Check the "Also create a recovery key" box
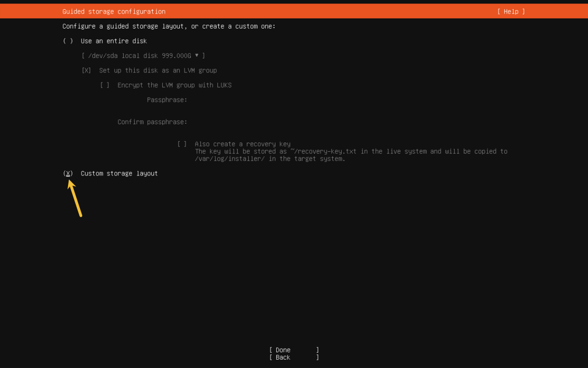 point(182,144)
